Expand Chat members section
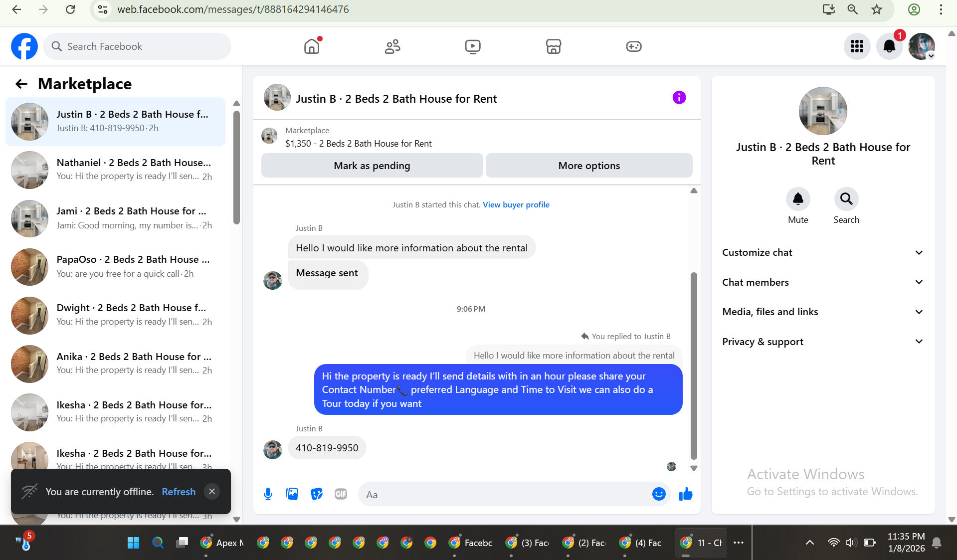957x560 pixels. pos(823,282)
